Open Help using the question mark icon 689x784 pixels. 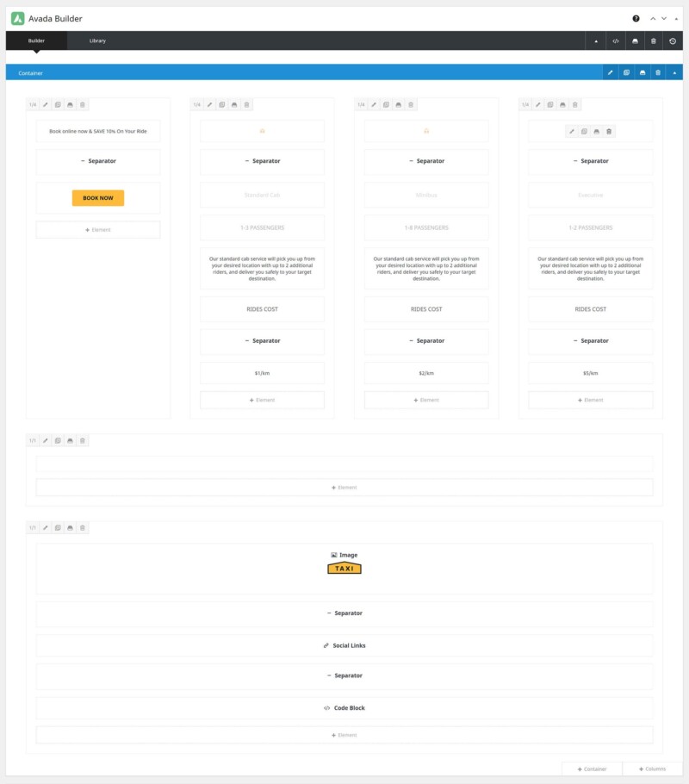pos(635,18)
